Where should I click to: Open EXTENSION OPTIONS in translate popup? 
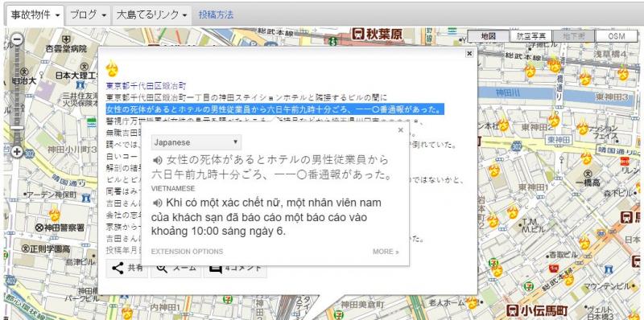point(188,252)
